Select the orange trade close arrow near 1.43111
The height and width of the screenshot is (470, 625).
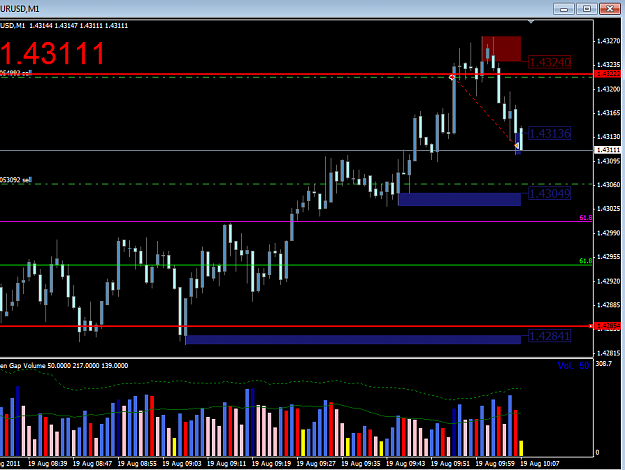click(x=517, y=146)
